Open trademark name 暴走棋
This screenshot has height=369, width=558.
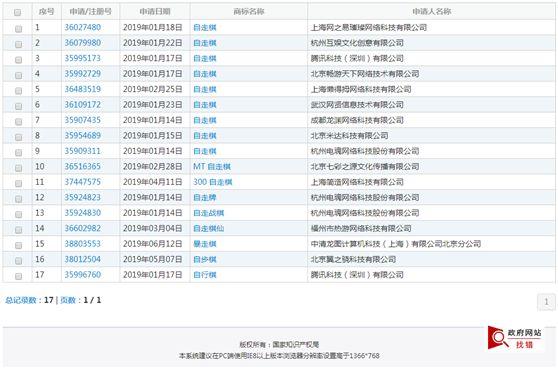click(x=205, y=244)
